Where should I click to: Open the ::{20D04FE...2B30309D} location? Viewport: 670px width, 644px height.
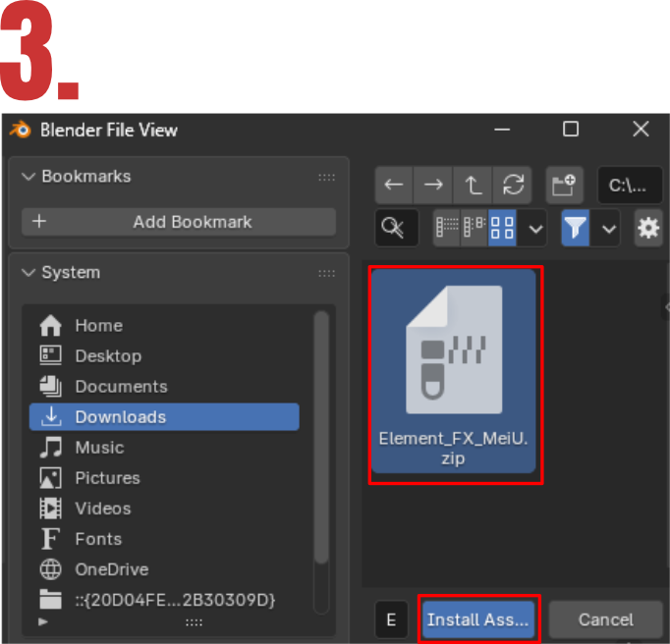(x=164, y=600)
